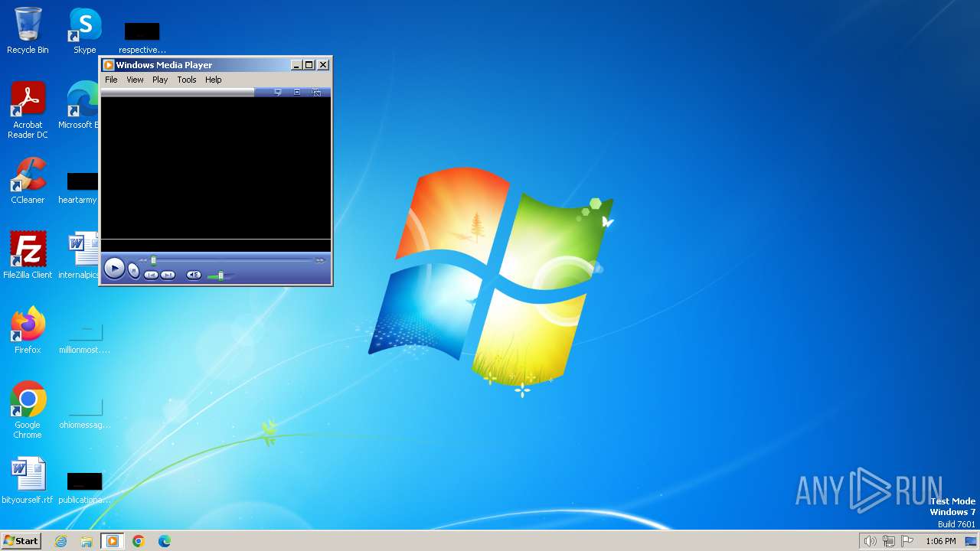Select the Firefox desktop shortcut
Image resolution: width=980 pixels, height=551 pixels.
pyautogui.click(x=28, y=331)
